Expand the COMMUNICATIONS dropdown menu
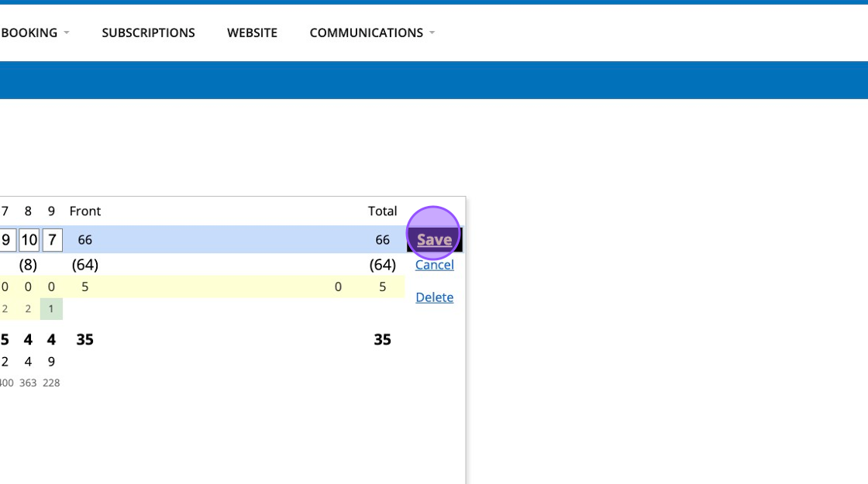Viewport: 868px width, 484px height. (372, 33)
